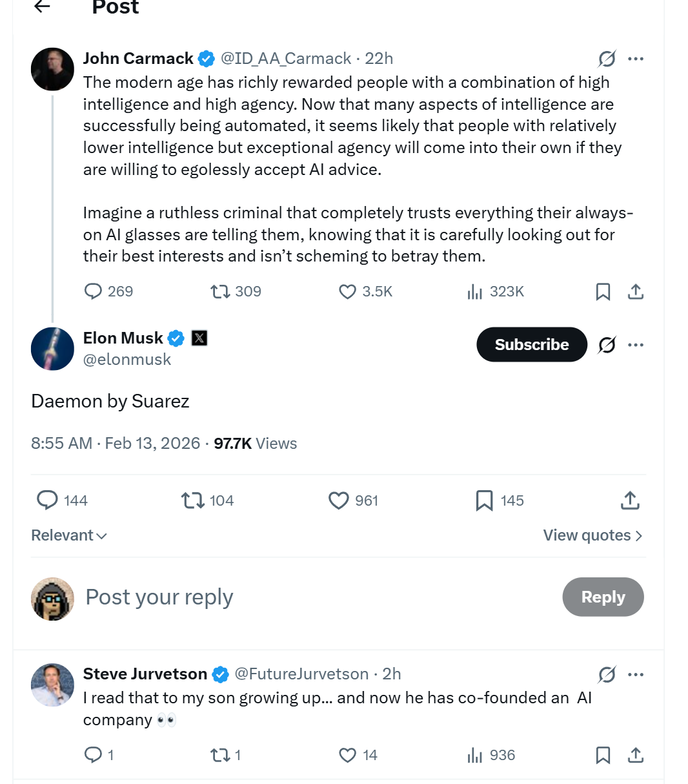688x784 pixels.
Task: Bookmark Elon Musk's post with 145 saves
Action: (x=484, y=500)
